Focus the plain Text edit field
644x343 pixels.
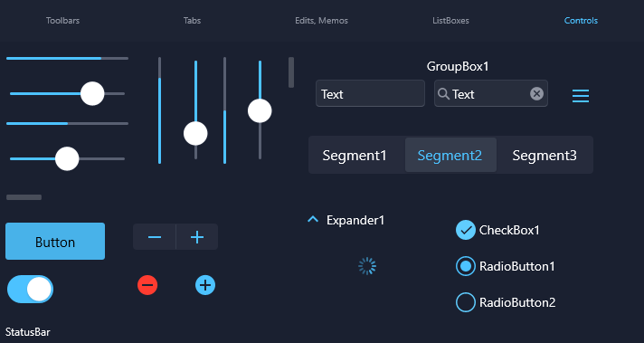tap(370, 93)
